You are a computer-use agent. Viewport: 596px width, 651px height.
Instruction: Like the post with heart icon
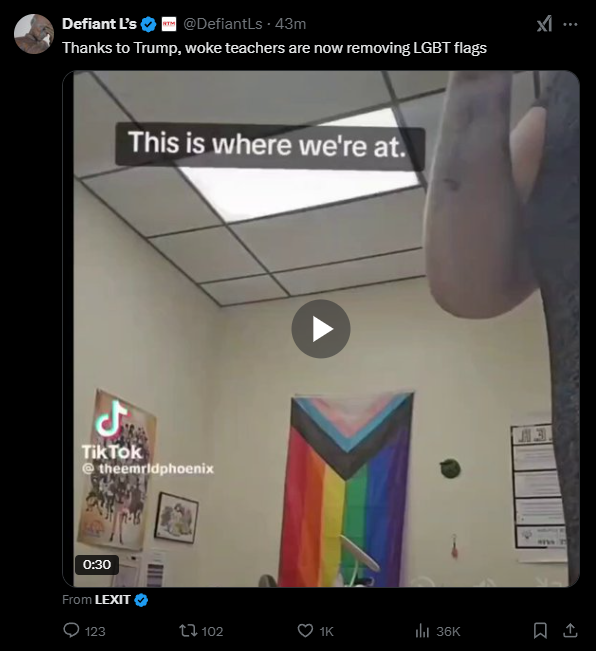pyautogui.click(x=305, y=631)
